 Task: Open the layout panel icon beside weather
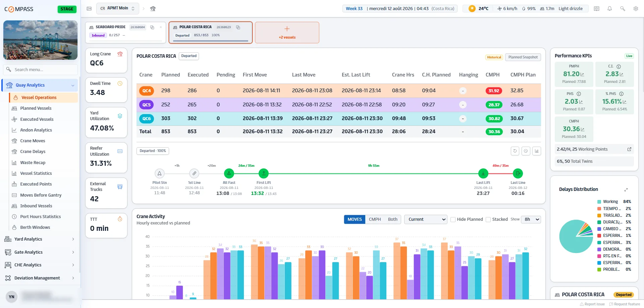(596, 8)
